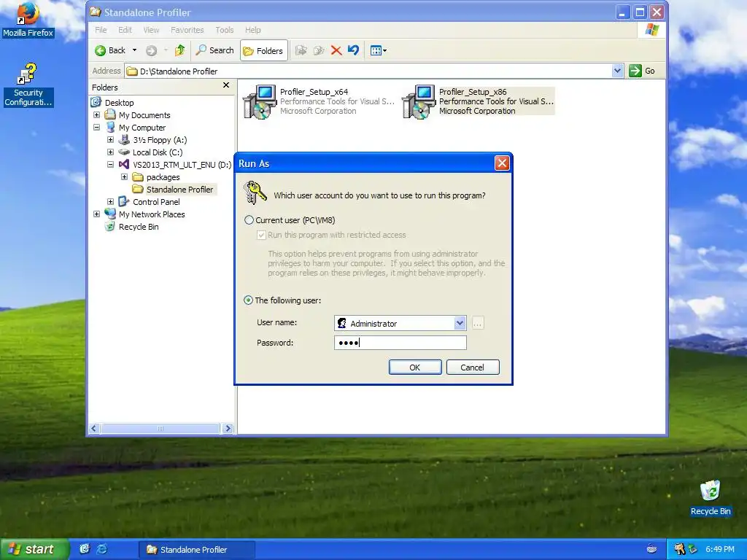Collapse VS2013_RTM_ULT_ENU (D:) tree node

point(111,165)
